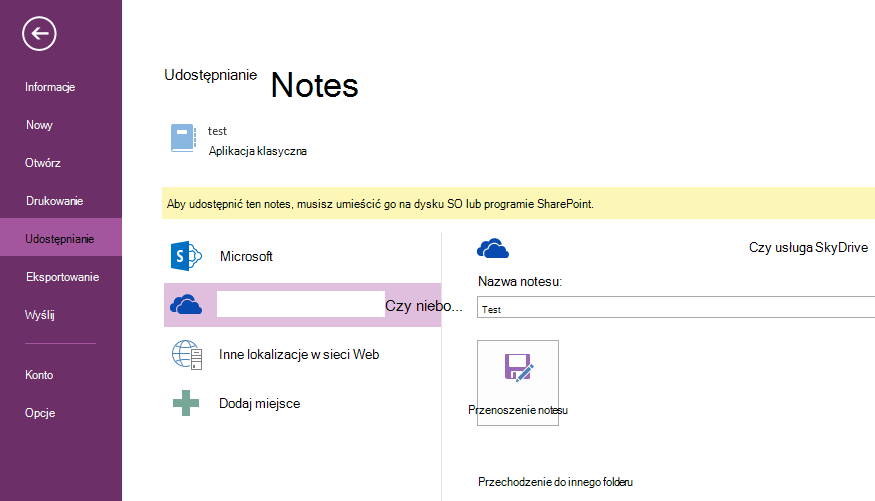Open Eksportowanie in the sidebar
Image resolution: width=875 pixels, height=501 pixels.
click(62, 277)
